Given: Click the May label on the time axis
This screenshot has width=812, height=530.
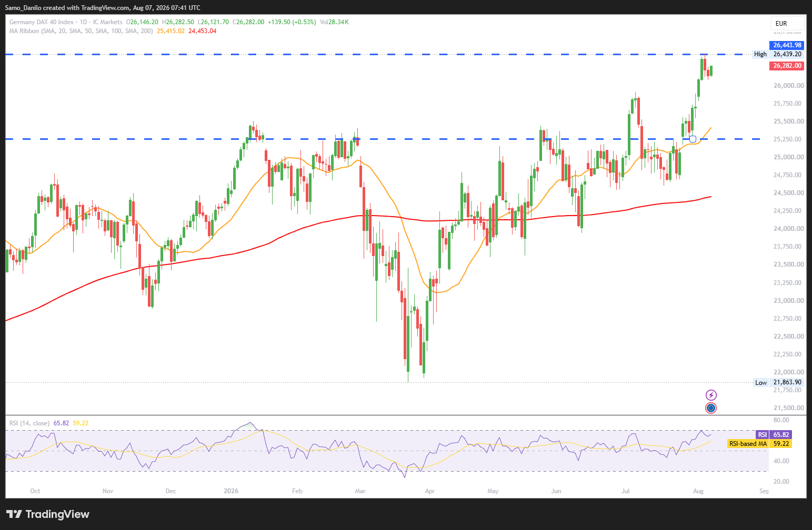Looking at the screenshot, I should pos(493,491).
